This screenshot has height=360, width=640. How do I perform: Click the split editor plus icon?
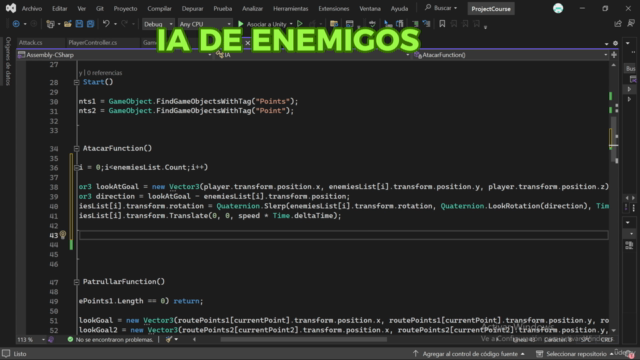coord(614,55)
